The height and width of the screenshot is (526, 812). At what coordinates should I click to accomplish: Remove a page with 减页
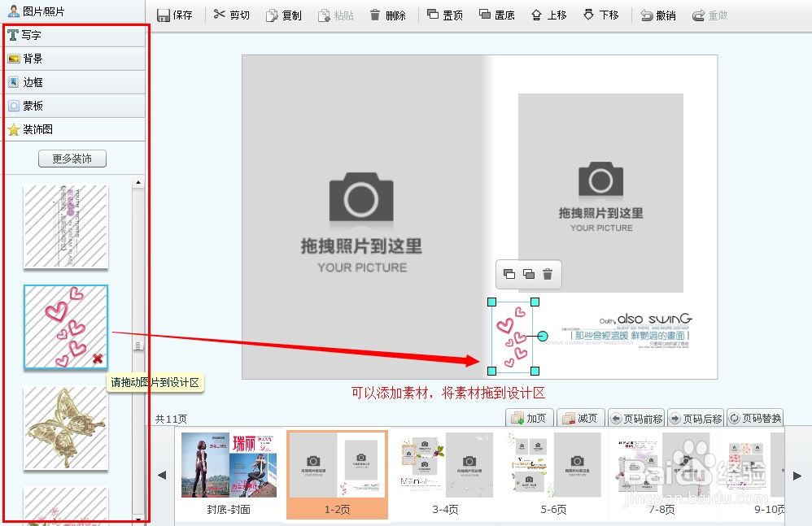coord(581,418)
